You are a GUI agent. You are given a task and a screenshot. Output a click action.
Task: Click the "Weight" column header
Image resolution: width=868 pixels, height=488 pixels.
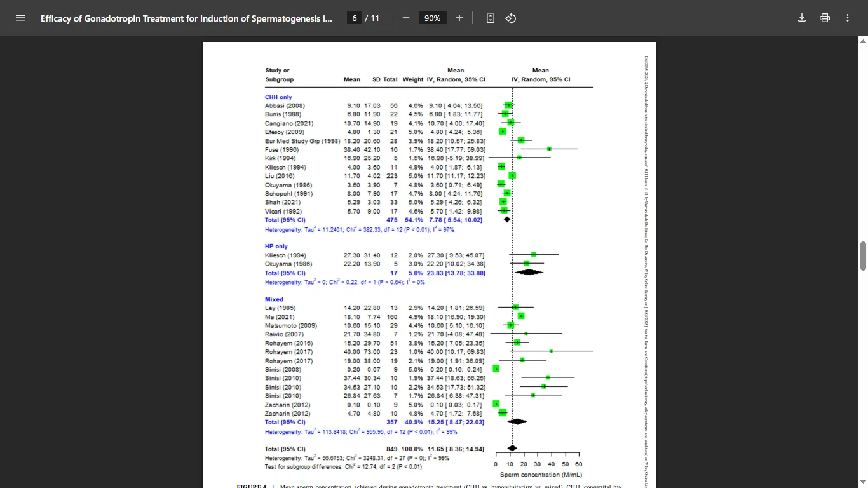(x=413, y=79)
